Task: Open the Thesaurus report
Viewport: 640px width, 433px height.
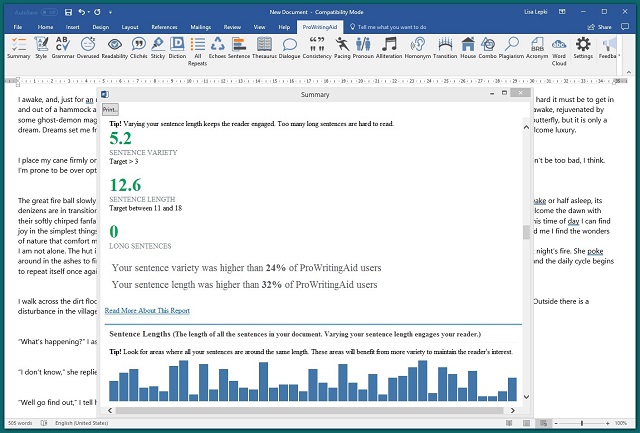Action: 264,48
